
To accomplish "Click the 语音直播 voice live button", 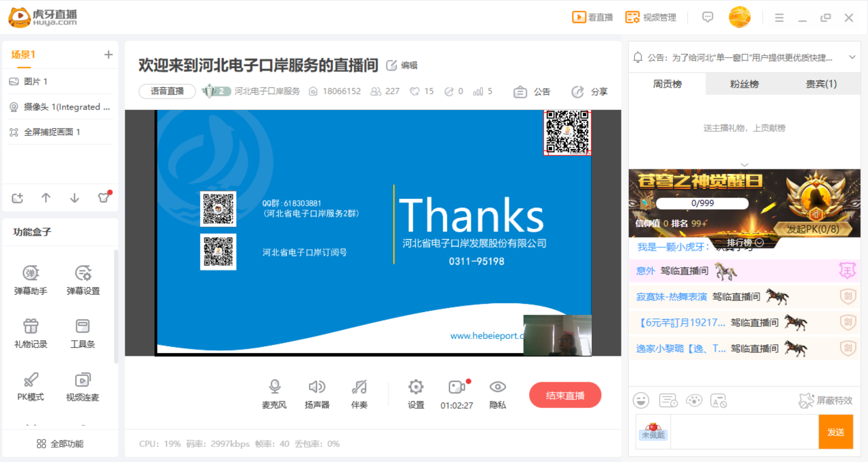I will pyautogui.click(x=167, y=91).
